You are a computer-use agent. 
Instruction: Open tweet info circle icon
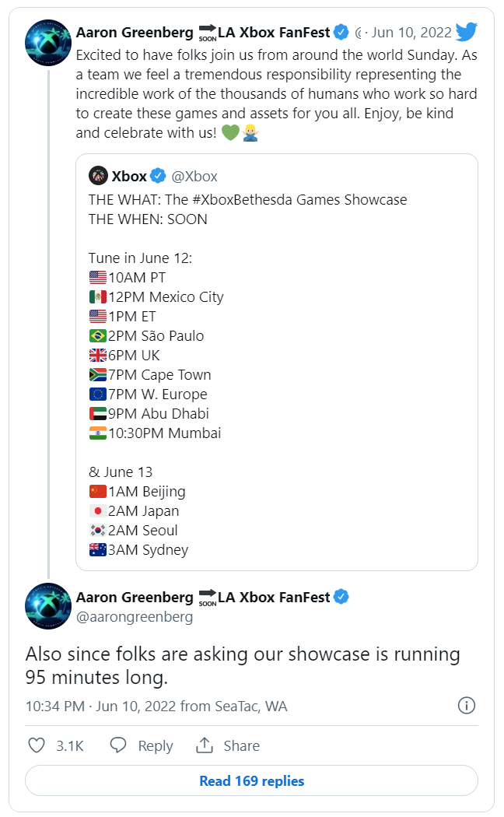(x=466, y=706)
